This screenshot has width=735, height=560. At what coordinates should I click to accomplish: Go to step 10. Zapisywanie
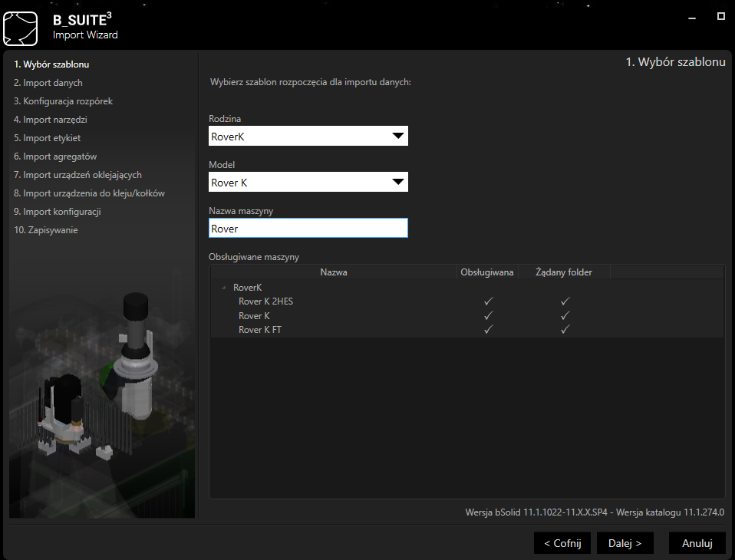(46, 230)
